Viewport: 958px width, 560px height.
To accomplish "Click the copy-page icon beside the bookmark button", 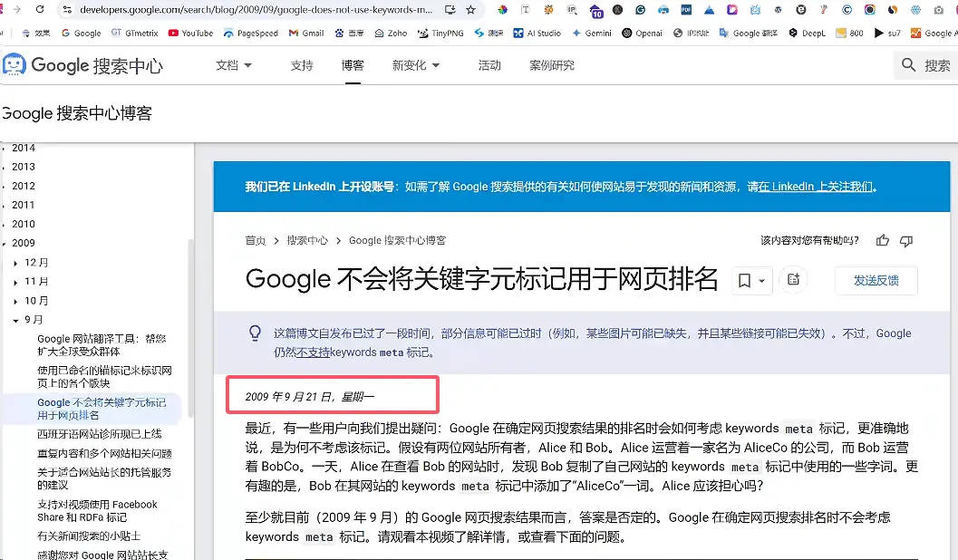I will point(793,280).
